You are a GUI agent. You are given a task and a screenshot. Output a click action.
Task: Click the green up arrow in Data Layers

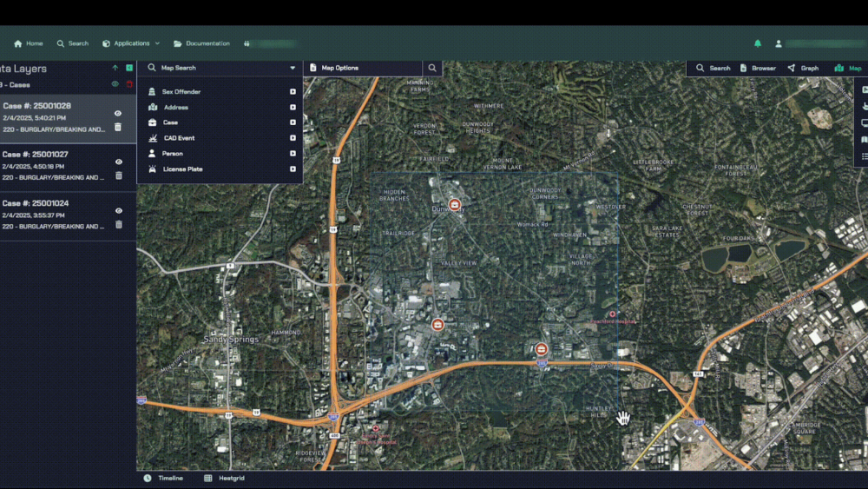[115, 68]
